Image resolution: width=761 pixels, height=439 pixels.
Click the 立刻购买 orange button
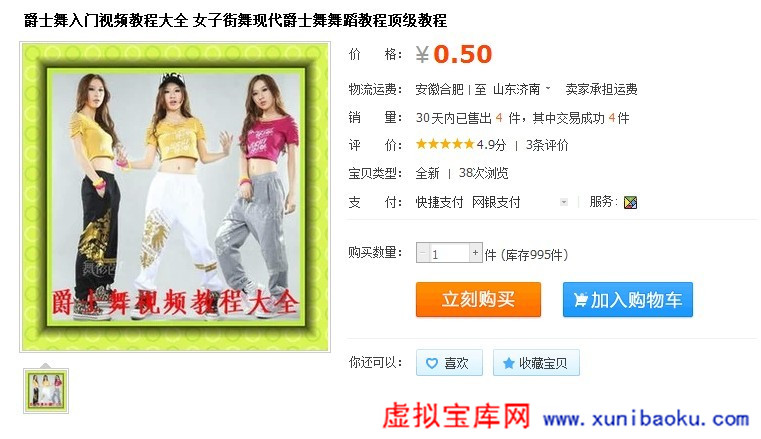tap(478, 299)
